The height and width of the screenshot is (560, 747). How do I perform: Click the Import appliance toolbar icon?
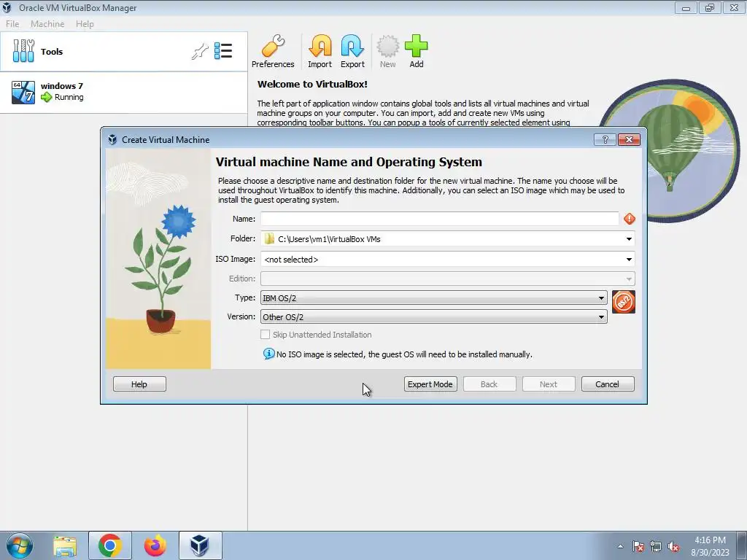(x=320, y=52)
